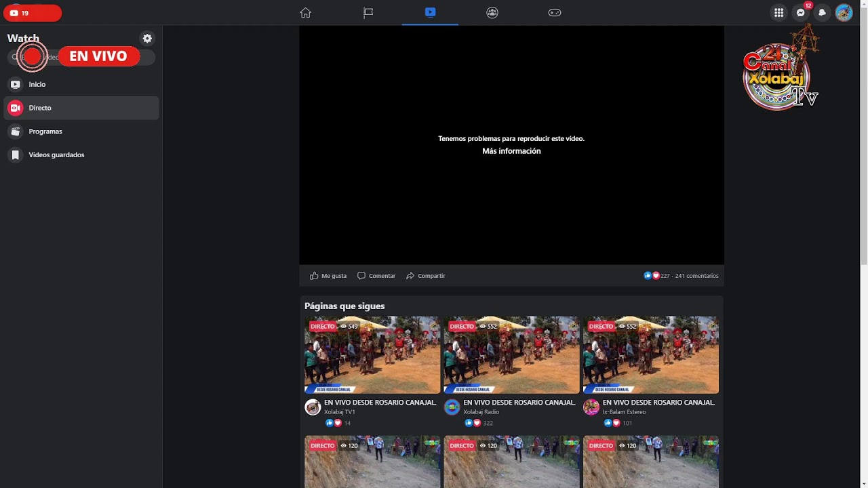Open Xolabaj Radio page name link
The width and height of the screenshot is (868, 488).
click(481, 412)
